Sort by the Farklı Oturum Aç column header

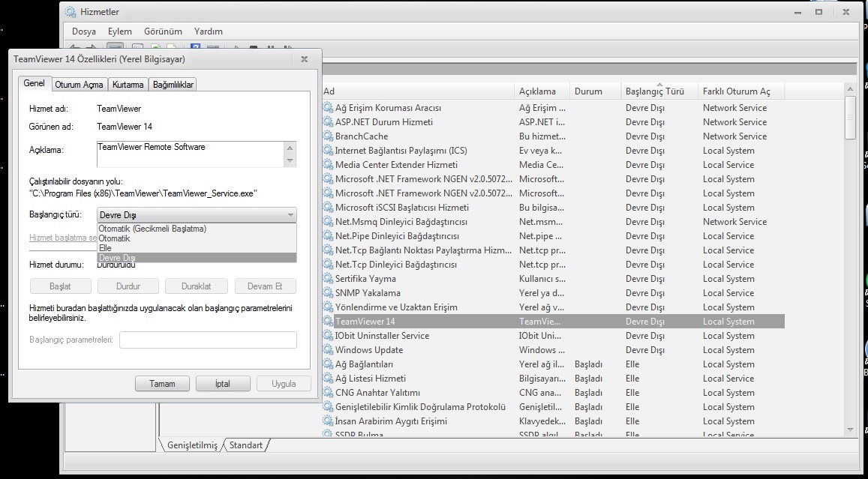pyautogui.click(x=741, y=91)
